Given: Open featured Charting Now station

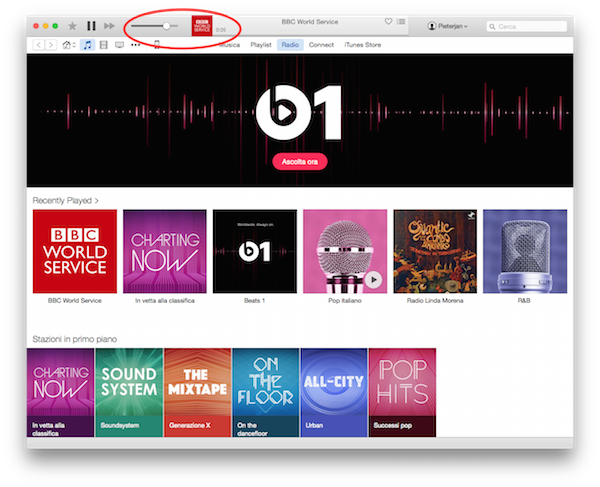Looking at the screenshot, I should click(x=60, y=393).
